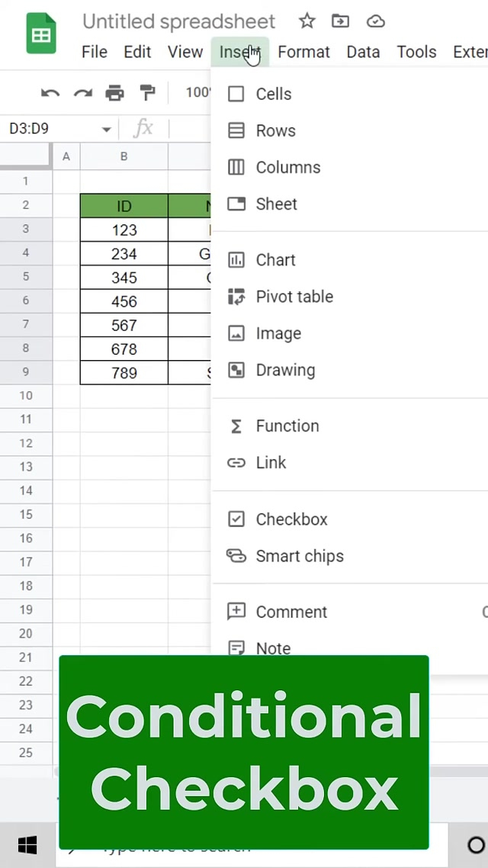The image size is (488, 868).
Task: Click the undo arrow icon
Action: click(50, 93)
